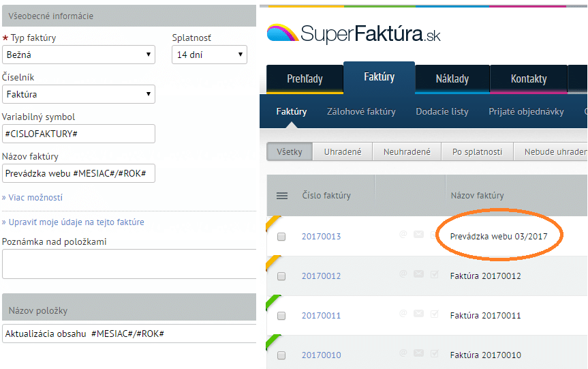Filter invoices by Neuhradené
Screen dimensions: 588x369
[407, 151]
